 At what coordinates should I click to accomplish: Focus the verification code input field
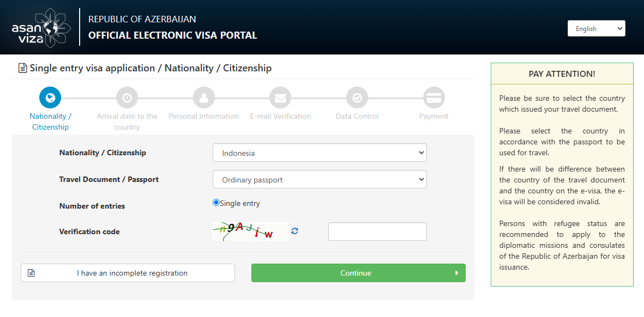click(x=377, y=231)
